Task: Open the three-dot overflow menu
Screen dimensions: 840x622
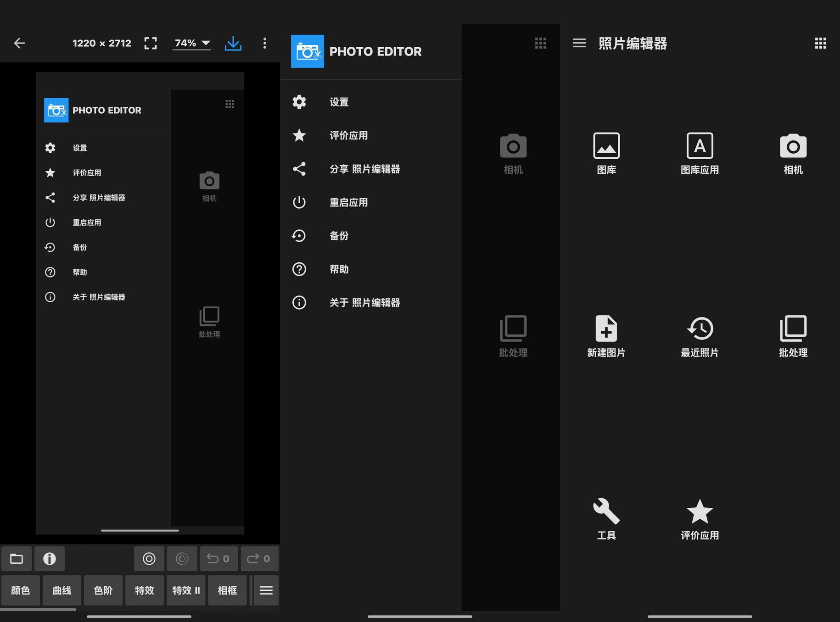Action: coord(265,43)
